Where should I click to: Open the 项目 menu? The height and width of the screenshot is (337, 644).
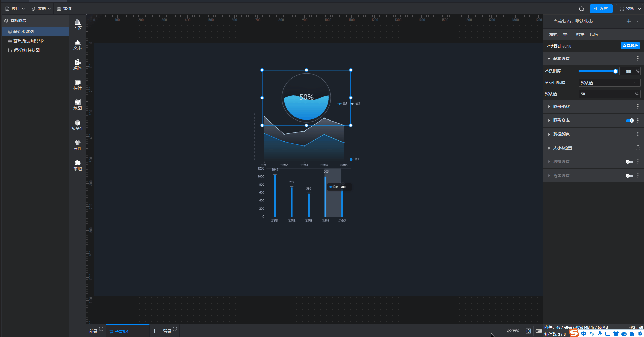tap(15, 9)
